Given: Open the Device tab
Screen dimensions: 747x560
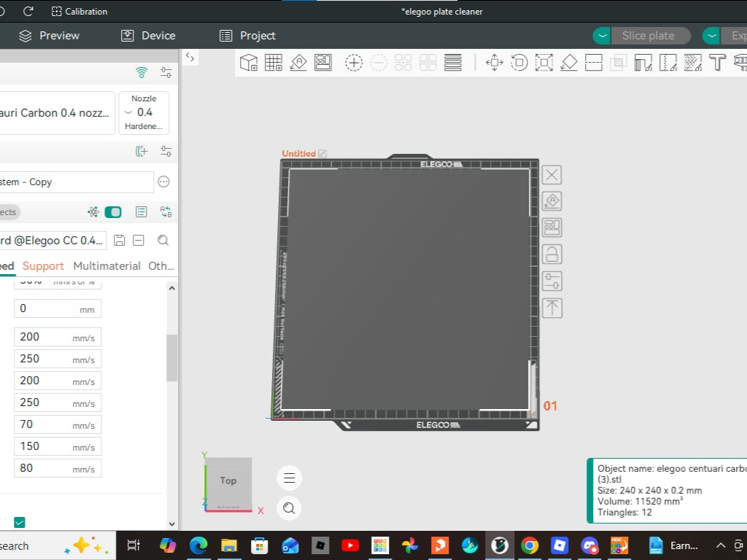Looking at the screenshot, I should point(148,36).
